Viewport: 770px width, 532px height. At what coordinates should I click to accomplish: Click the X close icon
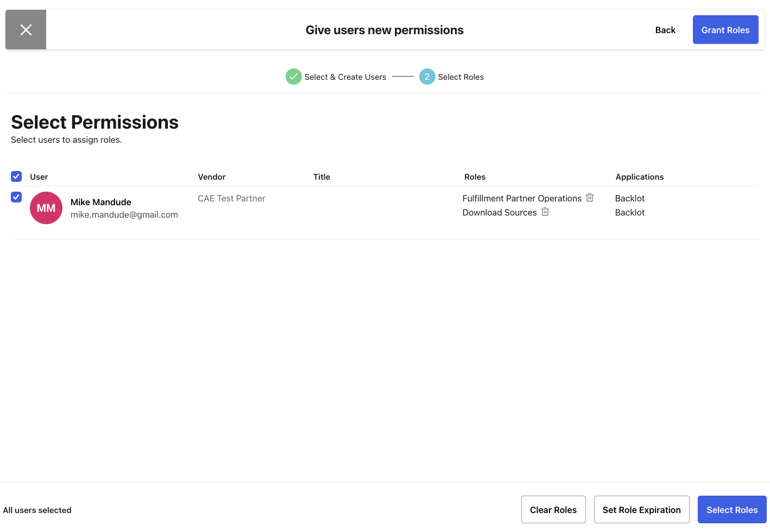(x=26, y=30)
